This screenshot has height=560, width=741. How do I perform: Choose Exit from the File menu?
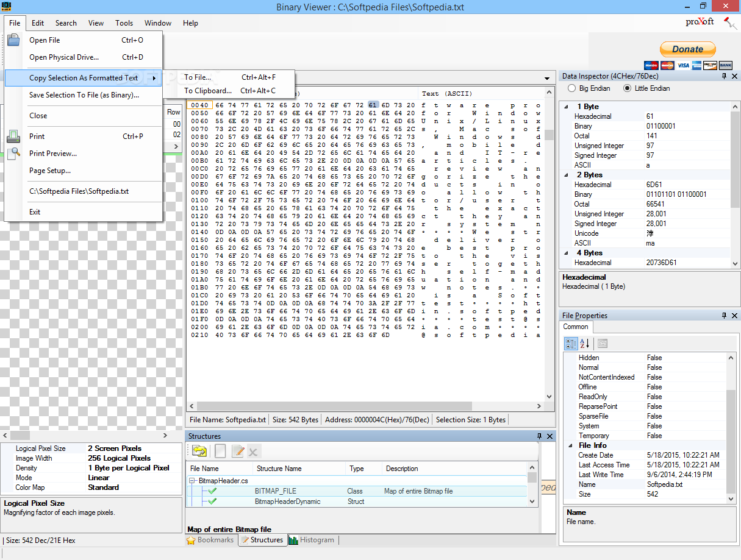pyautogui.click(x=84, y=212)
